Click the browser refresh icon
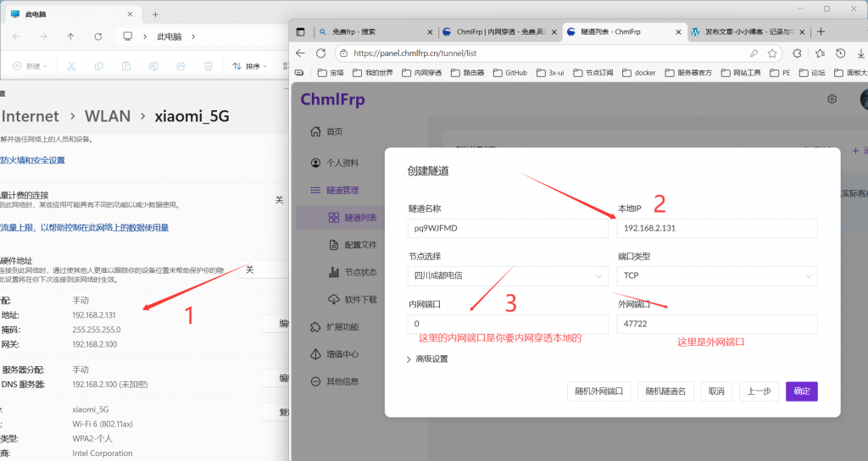Viewport: 868px width, 461px height. [x=321, y=53]
